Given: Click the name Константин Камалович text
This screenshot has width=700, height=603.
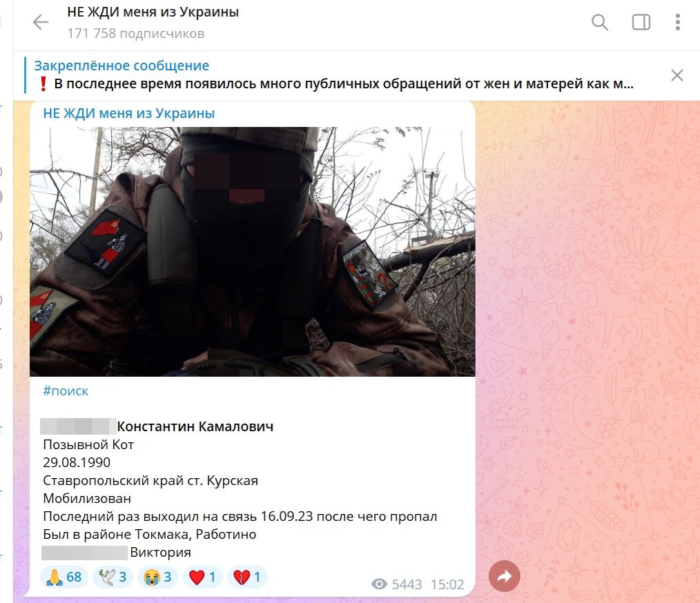Looking at the screenshot, I should click(195, 426).
